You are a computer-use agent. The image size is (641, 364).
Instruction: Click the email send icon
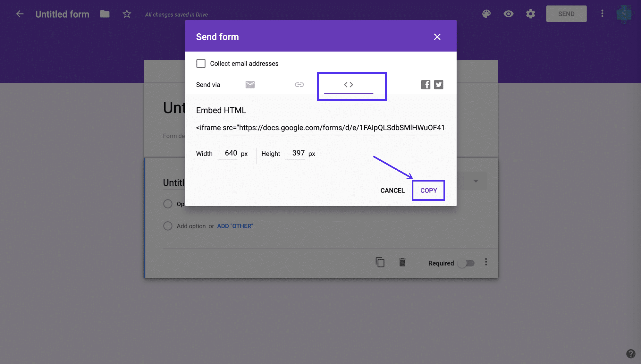pos(250,84)
